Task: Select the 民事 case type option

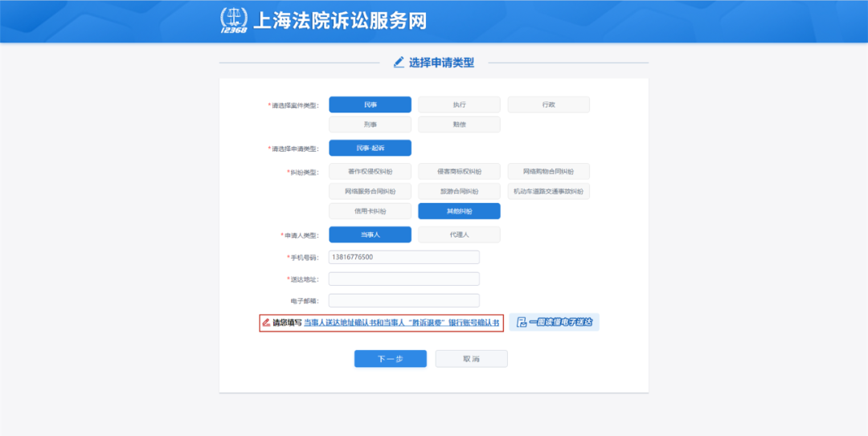Action: (x=370, y=104)
